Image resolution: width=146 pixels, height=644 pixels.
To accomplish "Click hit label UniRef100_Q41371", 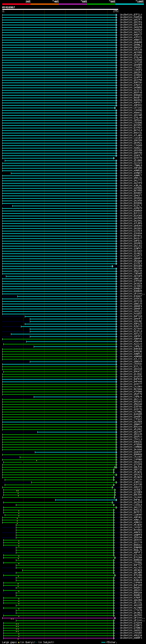I will [131, 507].
